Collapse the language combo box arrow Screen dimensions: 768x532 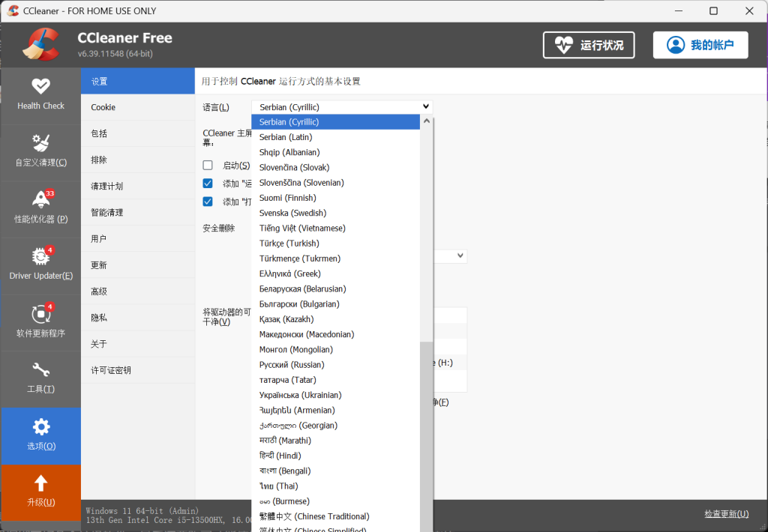(426, 107)
